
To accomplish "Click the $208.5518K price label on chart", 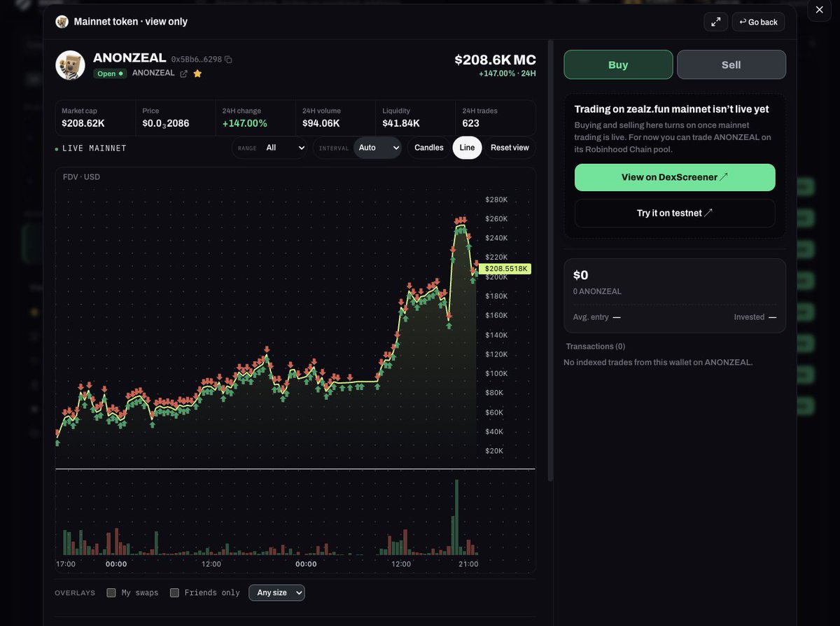I will (x=505, y=268).
